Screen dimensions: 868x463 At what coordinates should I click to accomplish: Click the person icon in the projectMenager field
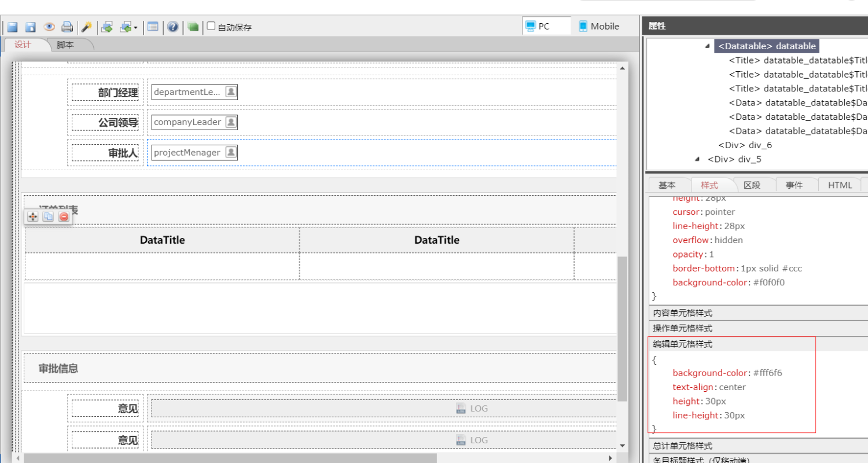click(230, 152)
